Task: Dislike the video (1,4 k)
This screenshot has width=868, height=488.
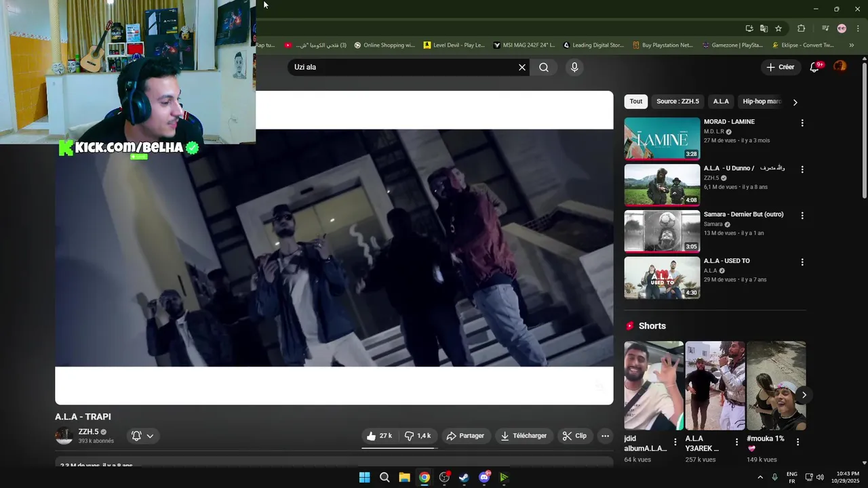Action: [418, 436]
